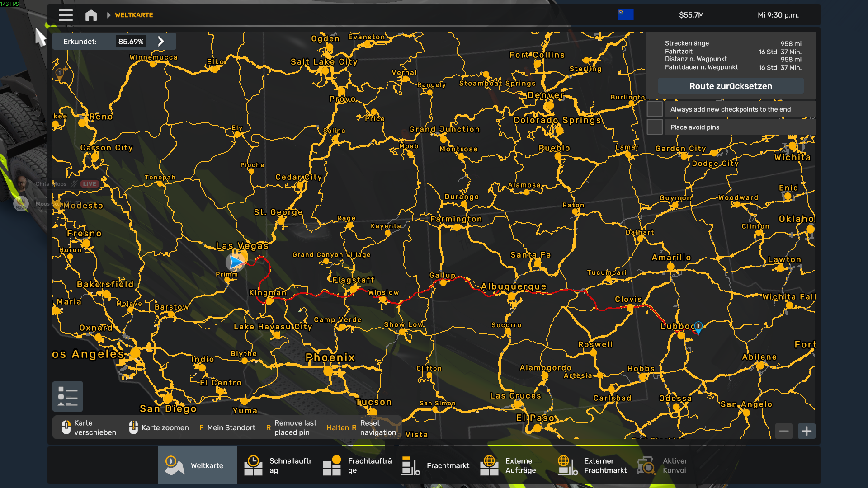Image resolution: width=868 pixels, height=488 pixels.
Task: Zoom out with the minus button
Action: click(x=784, y=431)
